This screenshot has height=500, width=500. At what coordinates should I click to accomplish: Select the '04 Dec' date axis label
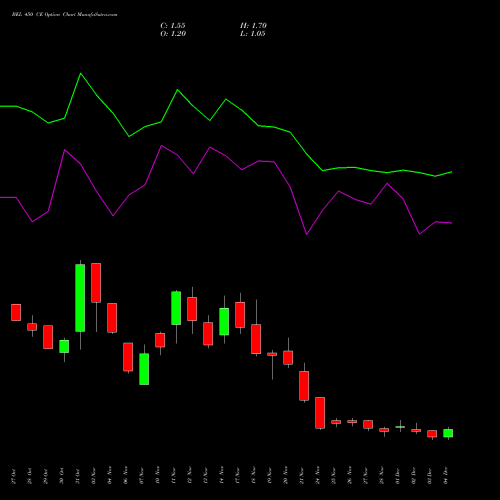[x=446, y=476]
